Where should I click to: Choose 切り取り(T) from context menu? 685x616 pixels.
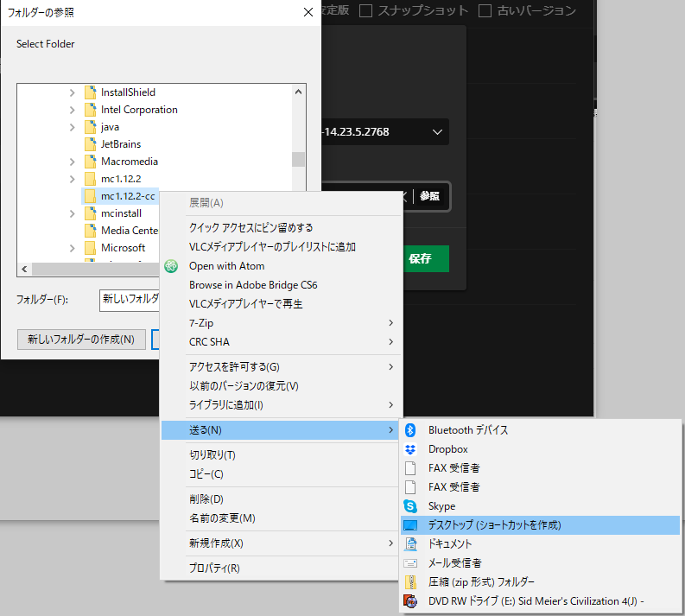[282, 454]
